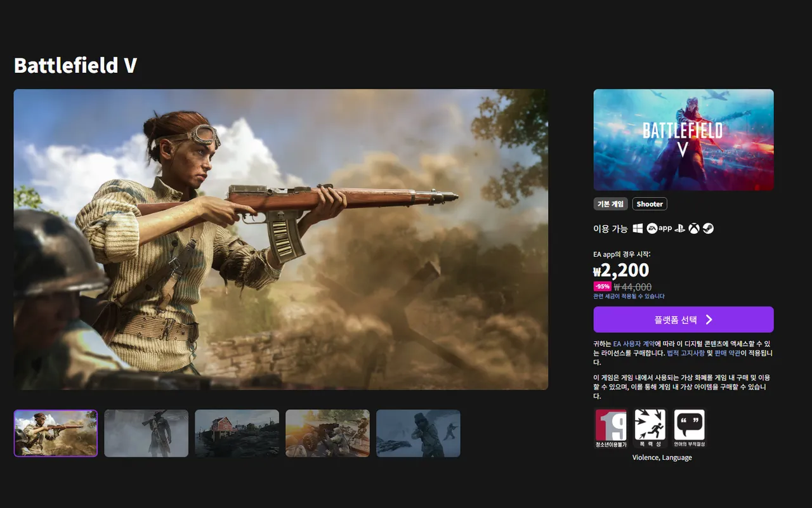The image size is (812, 508).
Task: Click the EA app platform icon
Action: [659, 228]
